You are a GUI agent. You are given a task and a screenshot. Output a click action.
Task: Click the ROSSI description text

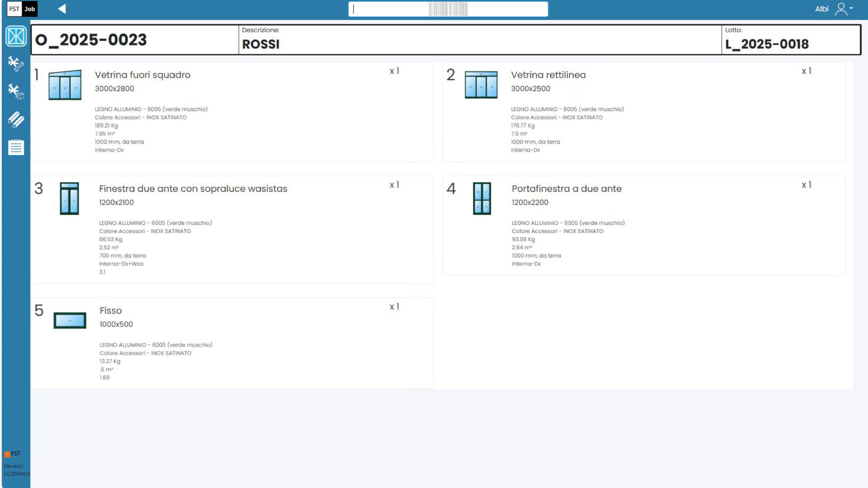coord(261,44)
